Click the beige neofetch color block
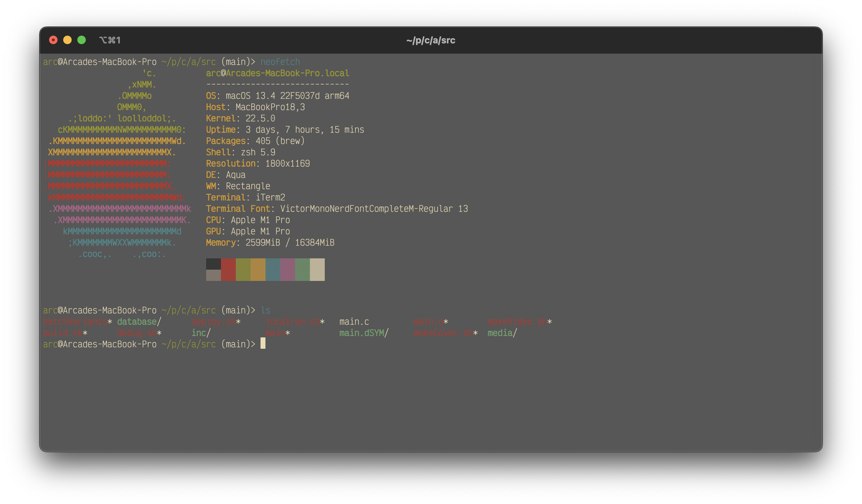 [317, 270]
